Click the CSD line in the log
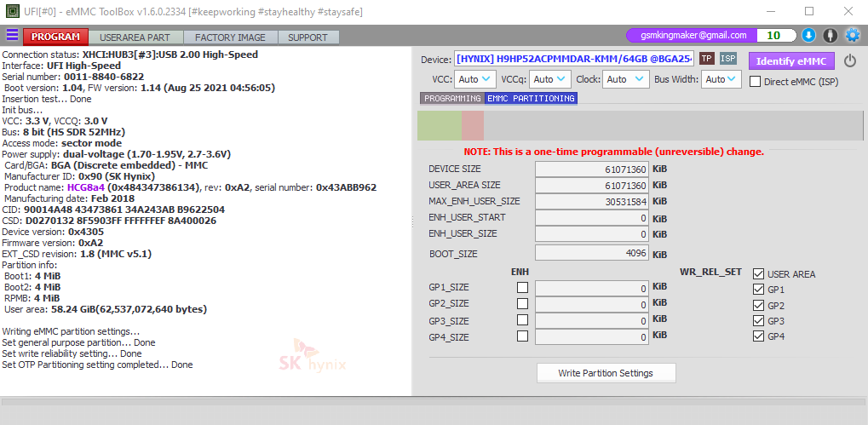This screenshot has width=868, height=425. (109, 221)
